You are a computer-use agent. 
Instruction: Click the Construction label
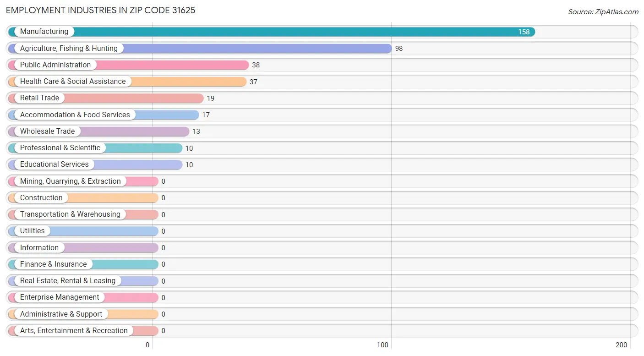coord(41,197)
